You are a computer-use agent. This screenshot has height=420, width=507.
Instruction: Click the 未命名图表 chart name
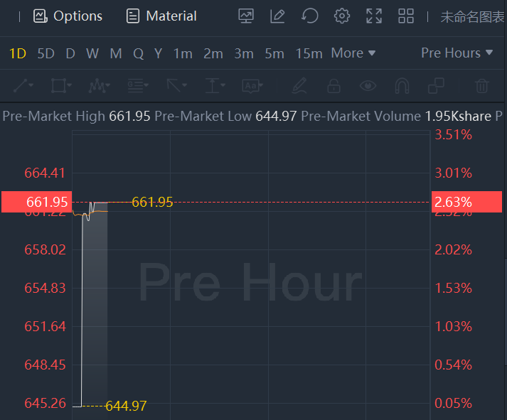tap(472, 16)
